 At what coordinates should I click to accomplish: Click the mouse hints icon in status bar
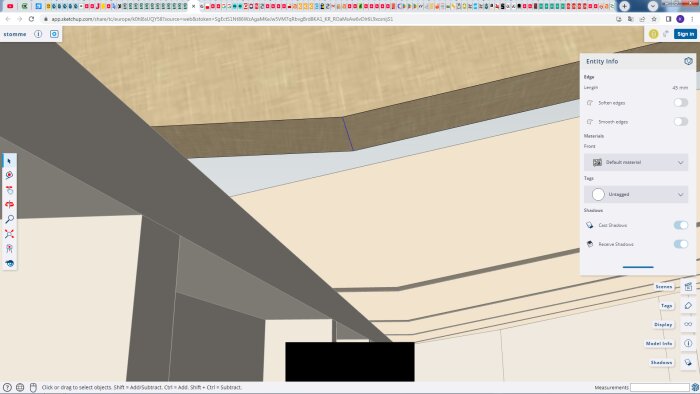coord(33,387)
